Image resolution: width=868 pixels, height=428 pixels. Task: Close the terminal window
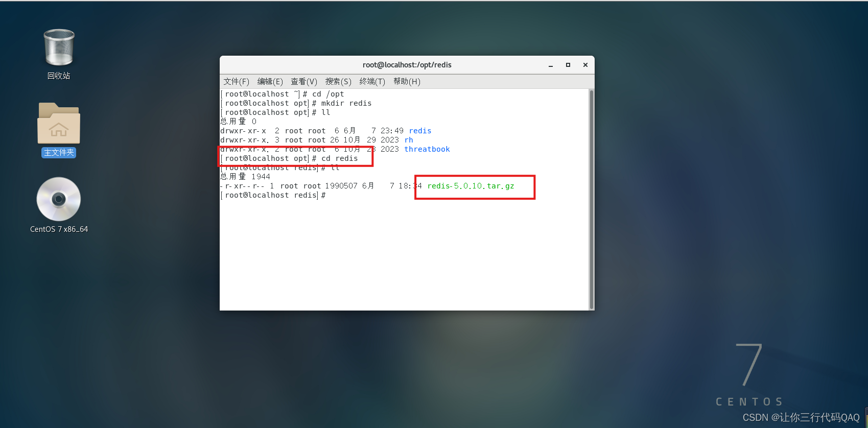[585, 65]
